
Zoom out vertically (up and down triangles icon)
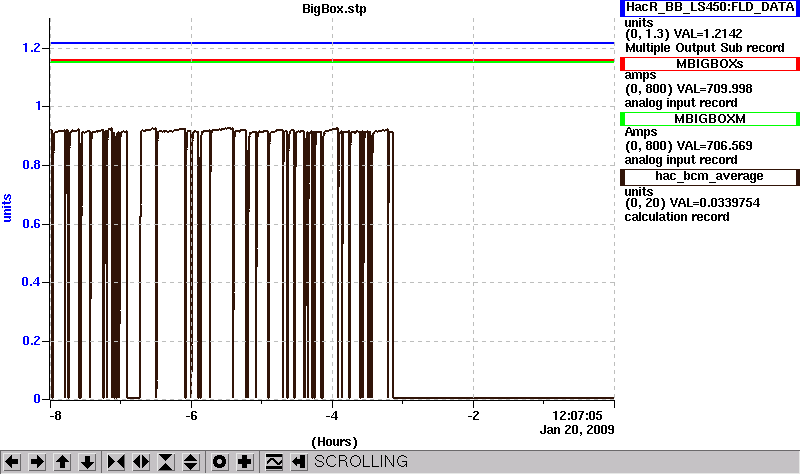191,462
